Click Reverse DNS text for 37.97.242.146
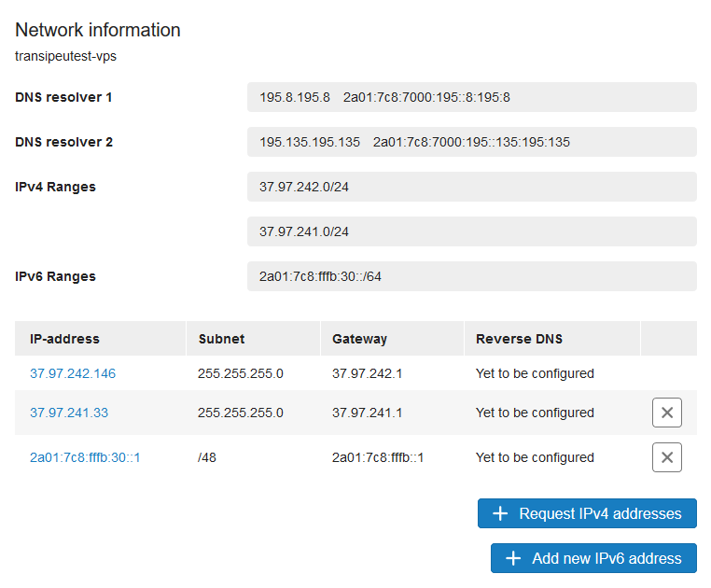711x588 pixels. pyautogui.click(x=535, y=373)
